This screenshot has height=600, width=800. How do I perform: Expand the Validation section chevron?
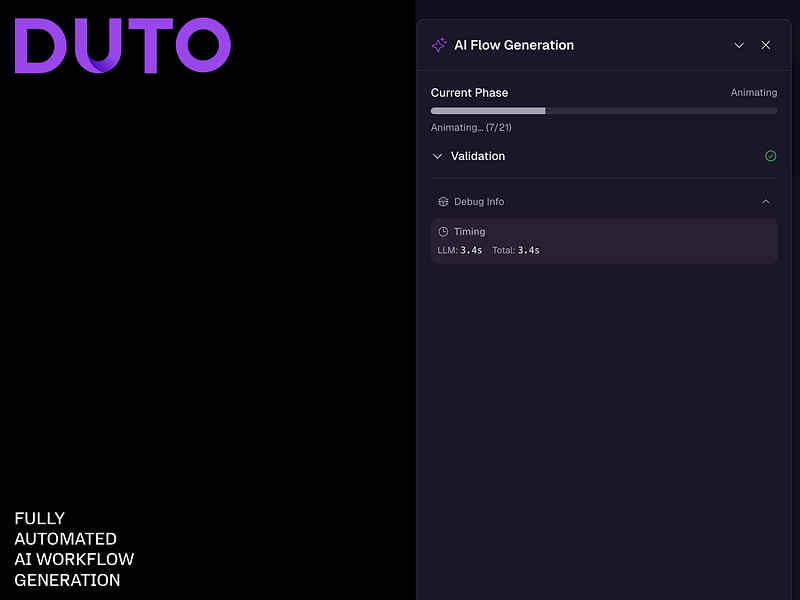437,156
